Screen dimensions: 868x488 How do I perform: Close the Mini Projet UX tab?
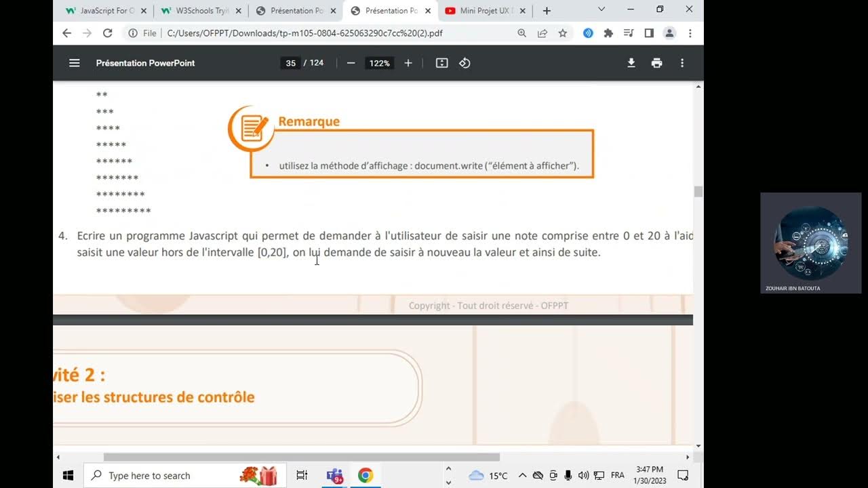point(523,11)
